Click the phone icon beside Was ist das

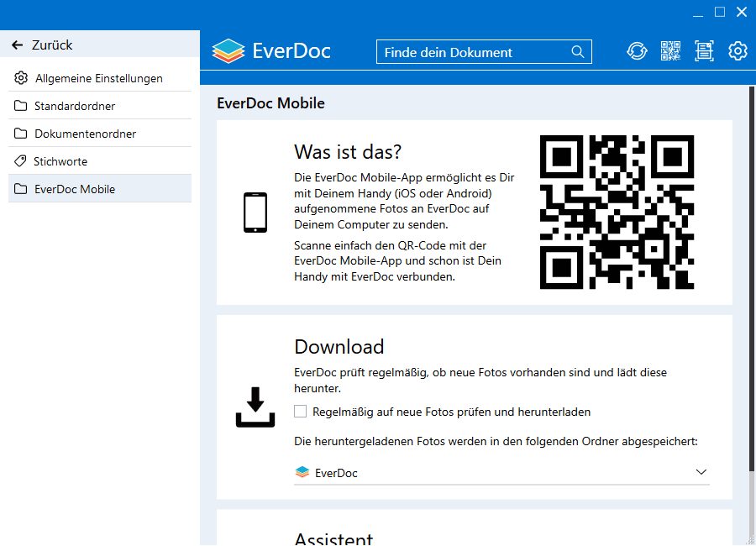(x=255, y=213)
